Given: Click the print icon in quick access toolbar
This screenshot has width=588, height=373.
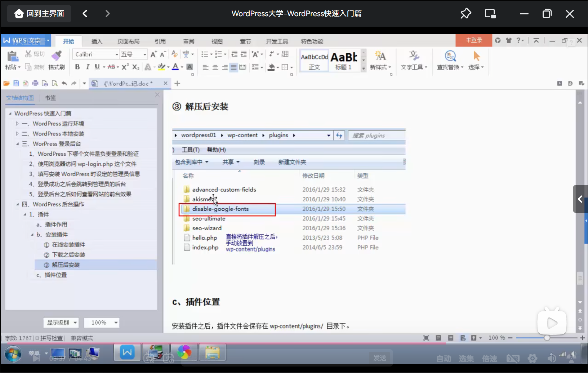Looking at the screenshot, I should [35, 83].
